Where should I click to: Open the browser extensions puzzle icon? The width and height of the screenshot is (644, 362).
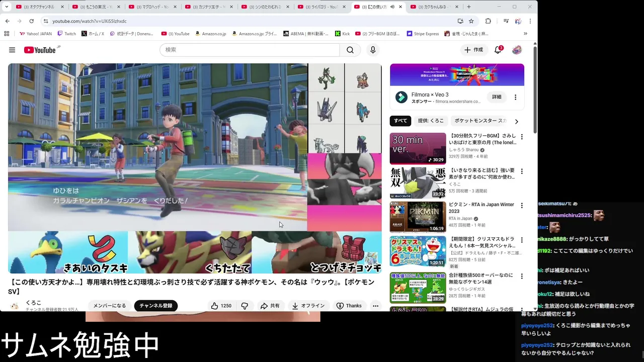[x=488, y=21]
